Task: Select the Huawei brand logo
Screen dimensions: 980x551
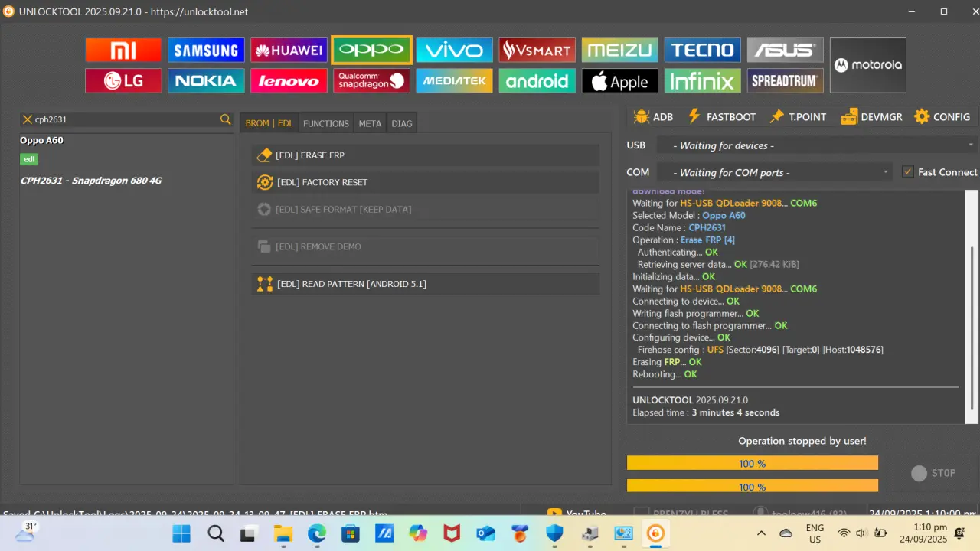Action: click(289, 51)
